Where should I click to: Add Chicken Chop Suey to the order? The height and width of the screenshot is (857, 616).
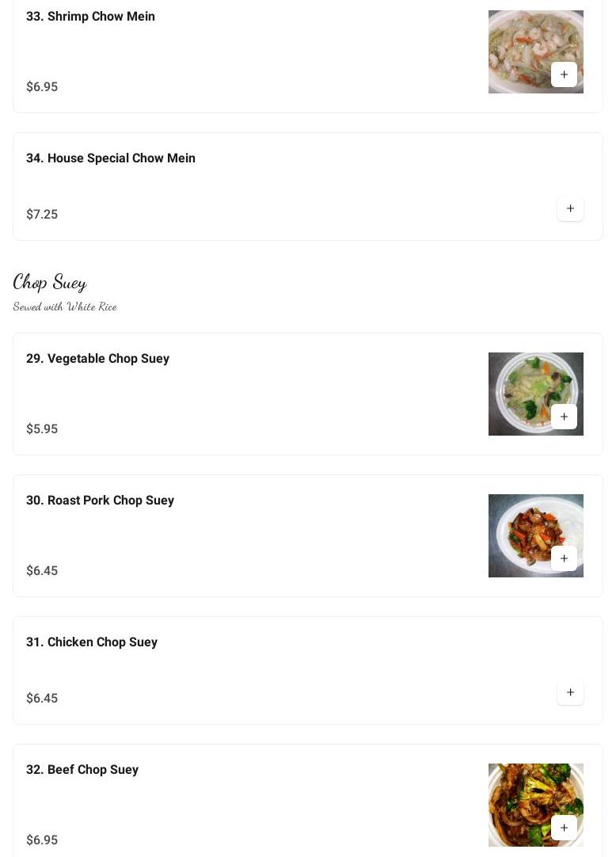(x=570, y=692)
